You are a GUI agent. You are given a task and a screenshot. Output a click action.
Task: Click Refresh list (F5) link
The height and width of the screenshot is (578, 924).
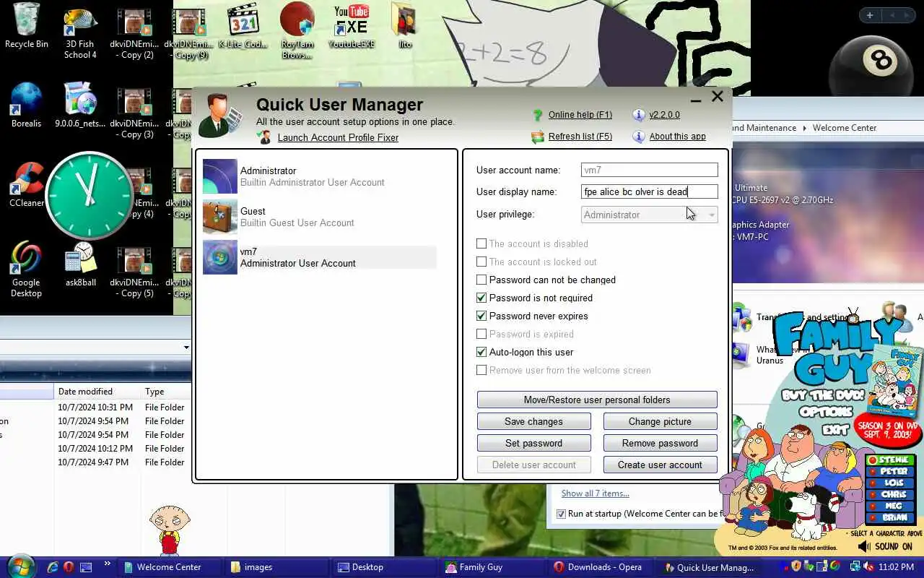click(x=580, y=136)
